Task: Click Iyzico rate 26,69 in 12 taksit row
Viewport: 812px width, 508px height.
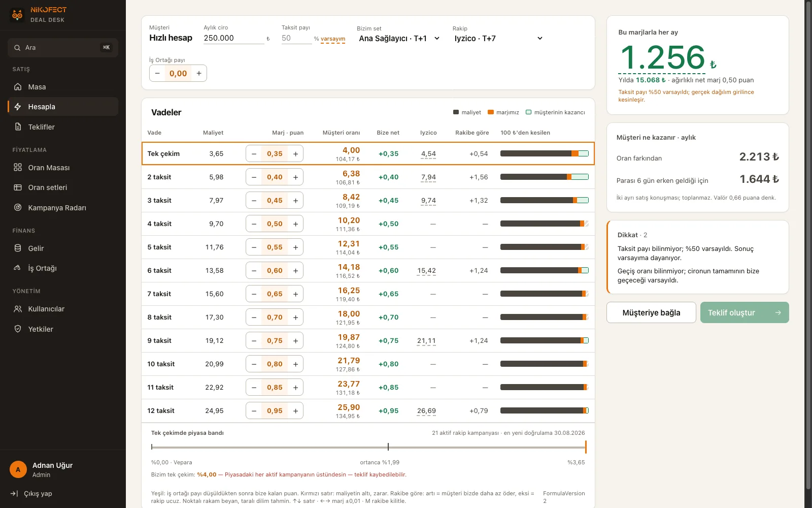Action: (426, 411)
